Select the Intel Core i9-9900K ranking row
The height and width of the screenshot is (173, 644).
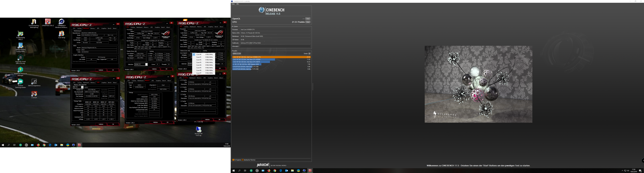(271, 57)
